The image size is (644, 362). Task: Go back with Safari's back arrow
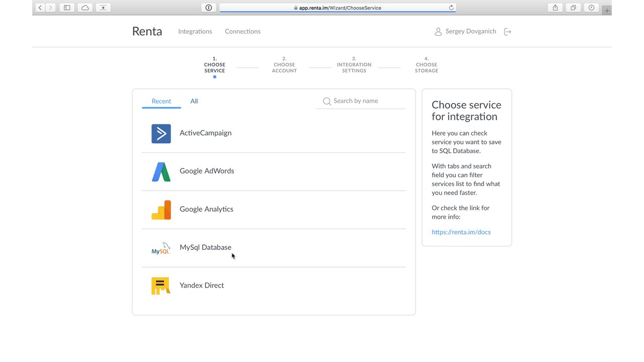(40, 8)
